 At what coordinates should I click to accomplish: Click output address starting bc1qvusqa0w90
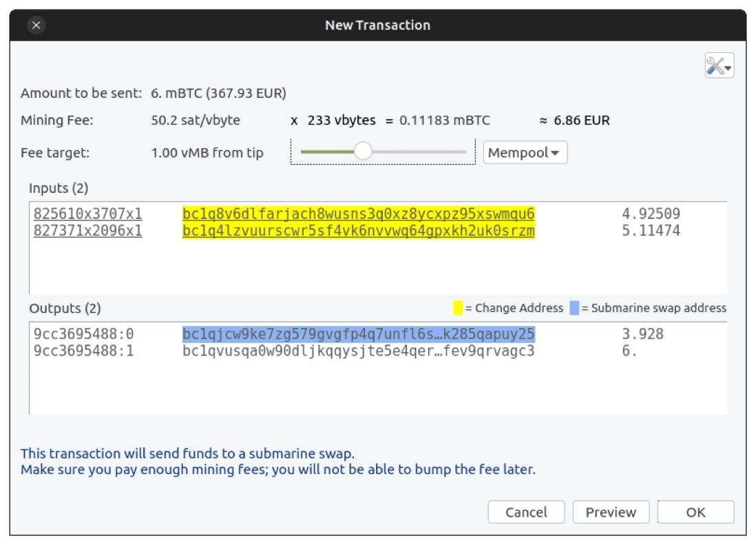pyautogui.click(x=358, y=351)
